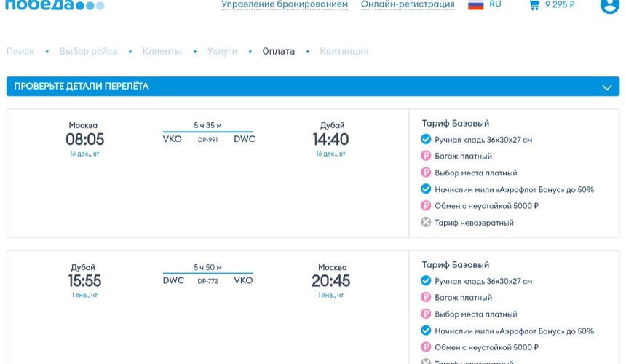Click Ручная кладь 36x30x27 см of Dubai–Moscow flight
Viewport: 626px width, 364px height.
coord(483,281)
